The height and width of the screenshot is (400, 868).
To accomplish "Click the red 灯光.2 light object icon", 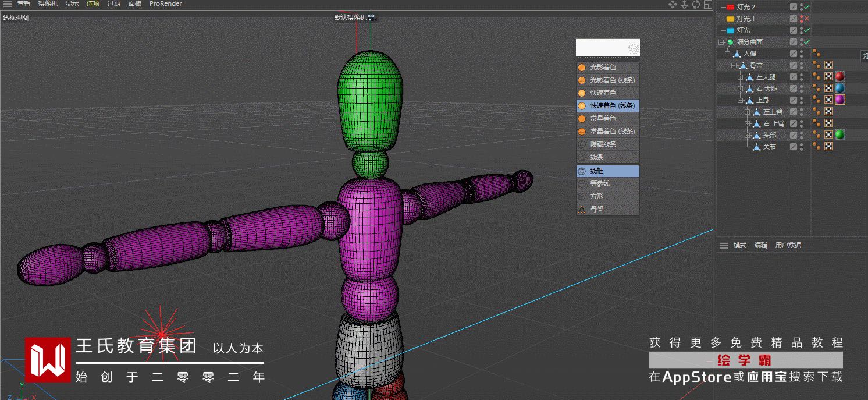I will click(x=731, y=7).
